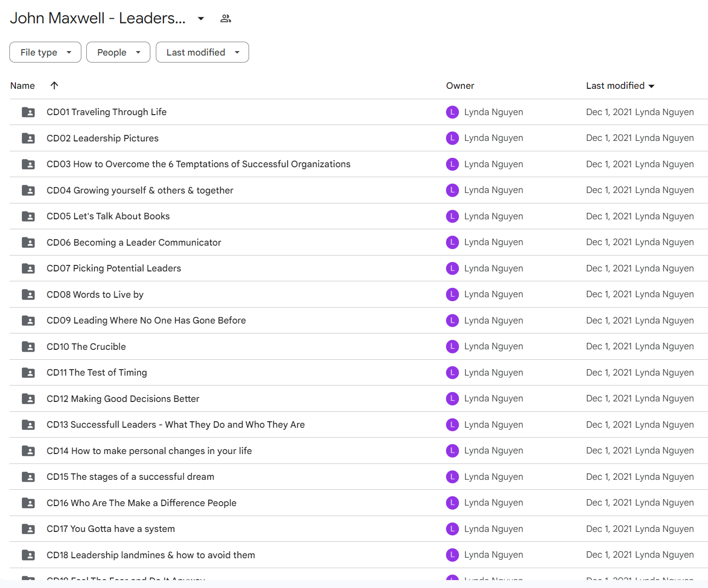708x588 pixels.
Task: Select CD15 The stages of a successful dream
Action: tap(130, 477)
